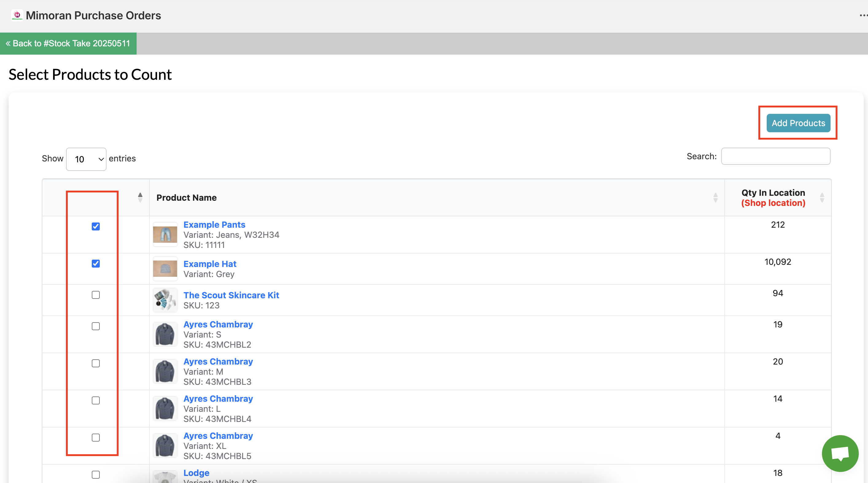Open the three-dot more options menu

[863, 15]
